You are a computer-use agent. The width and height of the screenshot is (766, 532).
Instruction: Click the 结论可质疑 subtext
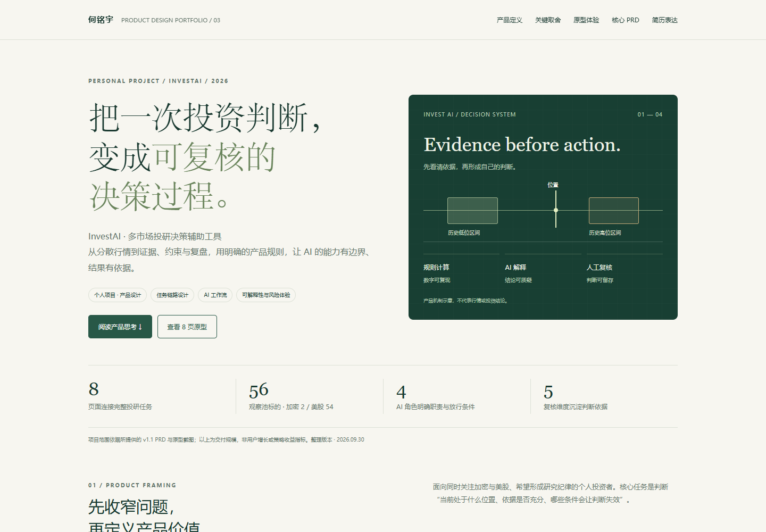[518, 280]
